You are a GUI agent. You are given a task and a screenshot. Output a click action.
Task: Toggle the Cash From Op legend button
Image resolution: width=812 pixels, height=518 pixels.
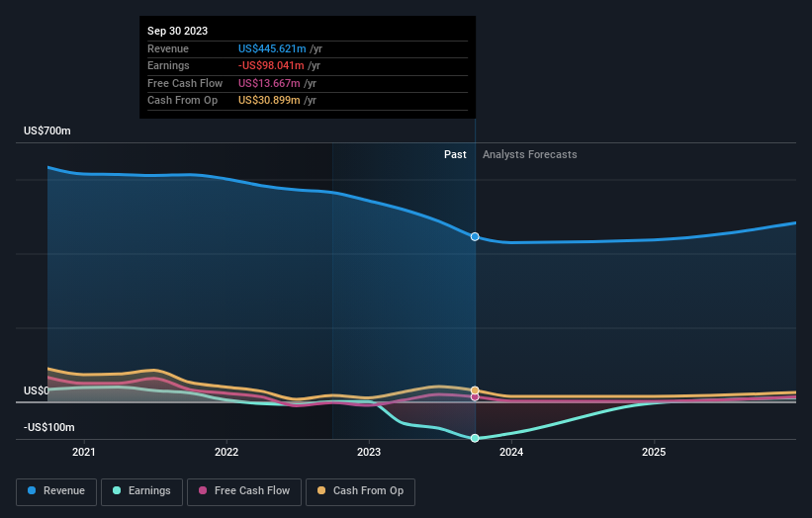360,491
